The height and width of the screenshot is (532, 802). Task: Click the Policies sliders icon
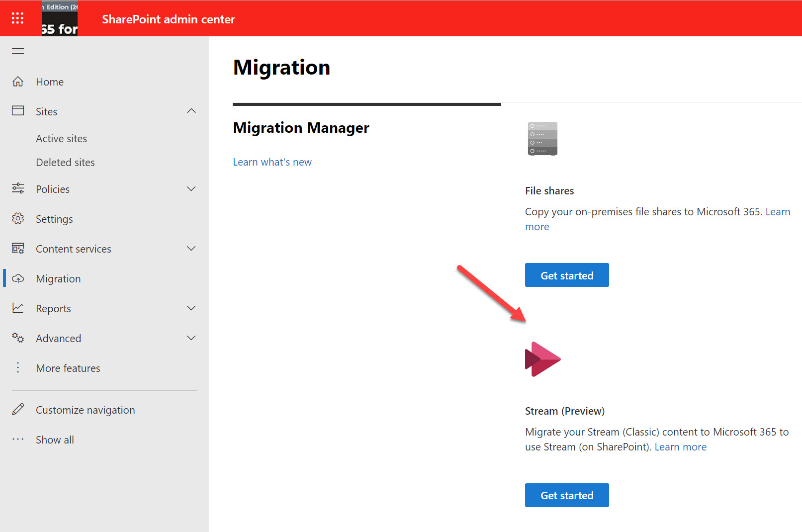pos(18,188)
